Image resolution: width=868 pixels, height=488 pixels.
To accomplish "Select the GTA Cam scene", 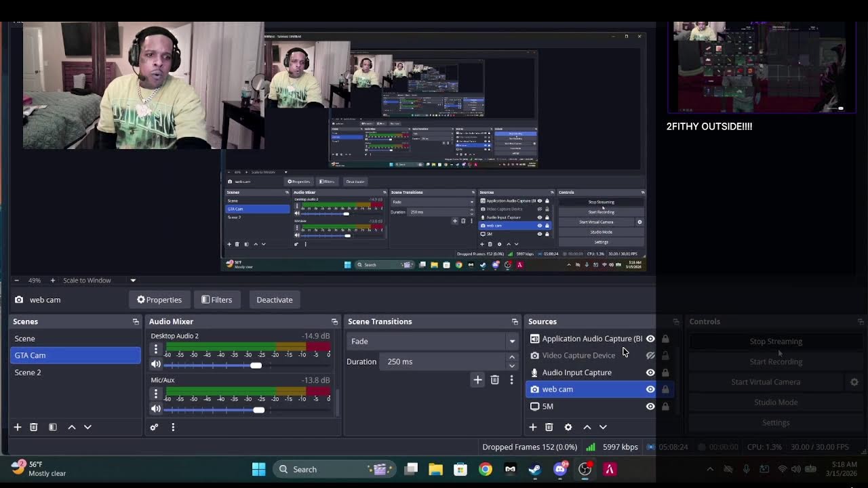I will point(75,355).
